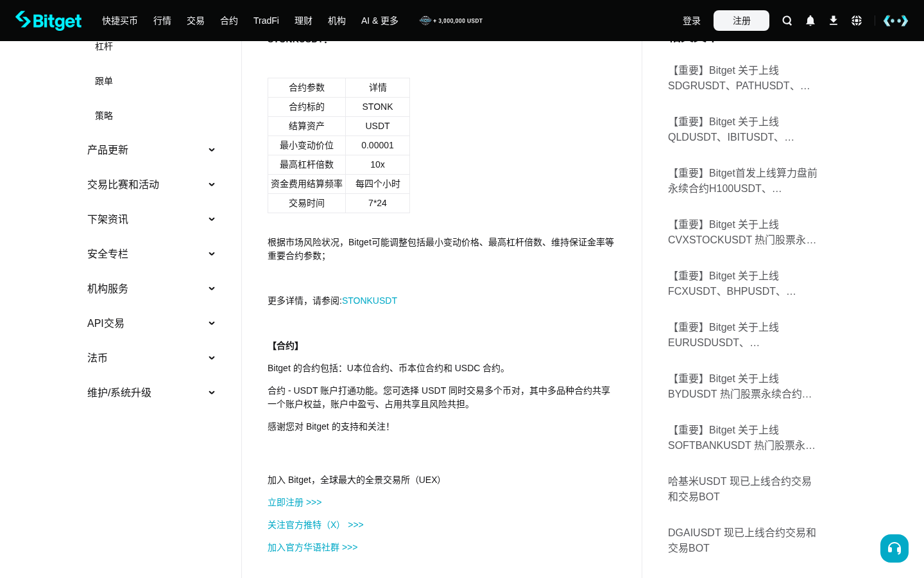The image size is (924, 578).
Task: Click the 0.00001 tick size cell
Action: pos(377,145)
